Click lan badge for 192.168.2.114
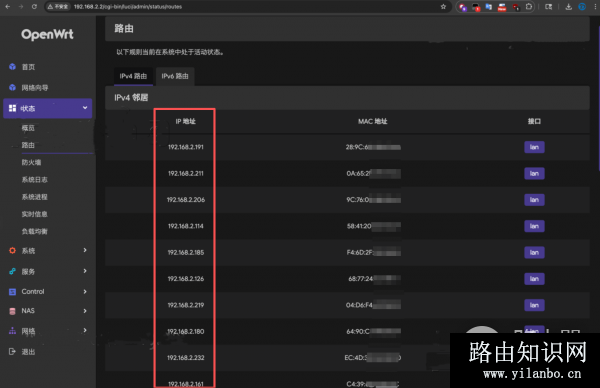600x388 pixels. (x=534, y=226)
